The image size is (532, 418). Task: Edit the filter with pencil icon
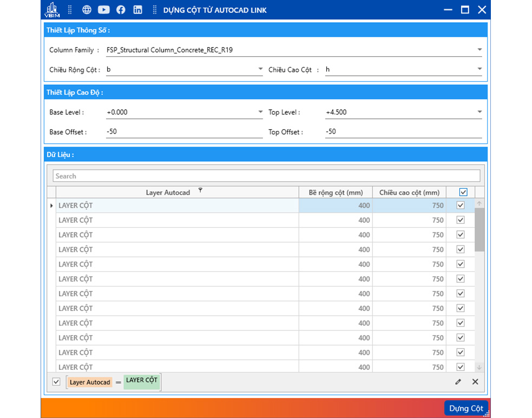[x=458, y=382]
